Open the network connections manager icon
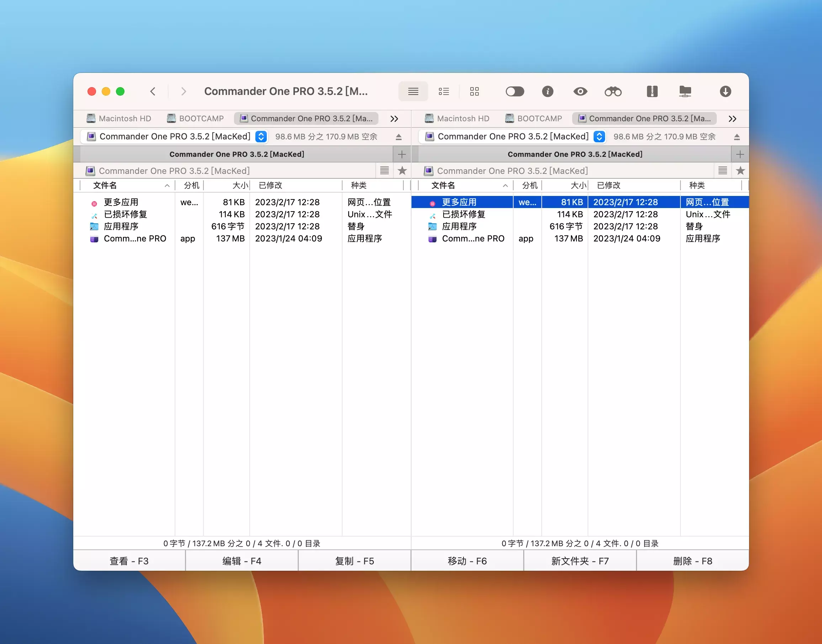The height and width of the screenshot is (644, 822). pos(685,92)
